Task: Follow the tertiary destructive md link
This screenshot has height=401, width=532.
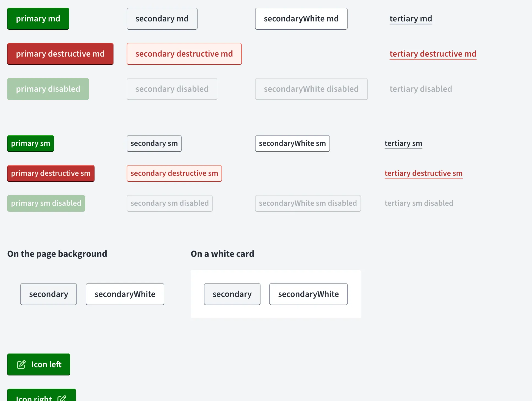Action: (x=433, y=54)
